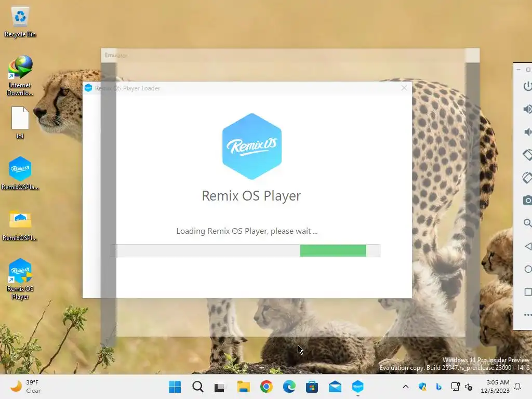Launch Google Chrome from the taskbar
This screenshot has height=399, width=532.
click(x=267, y=387)
